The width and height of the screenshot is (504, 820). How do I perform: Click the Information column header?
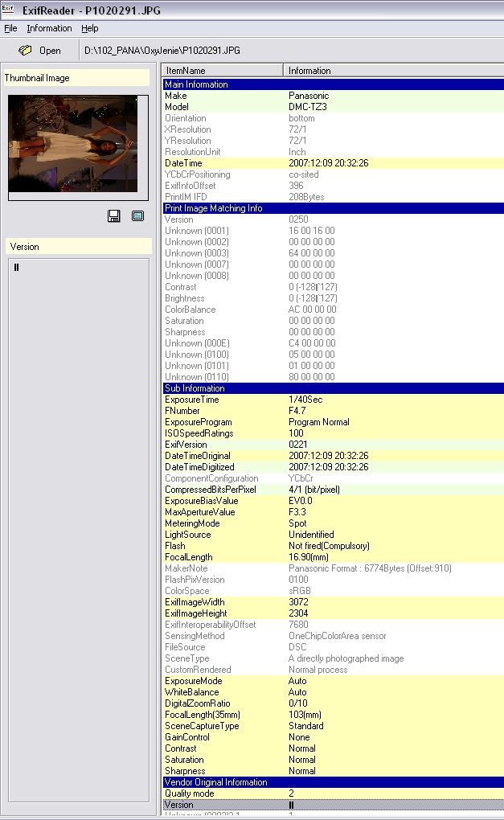[394, 71]
